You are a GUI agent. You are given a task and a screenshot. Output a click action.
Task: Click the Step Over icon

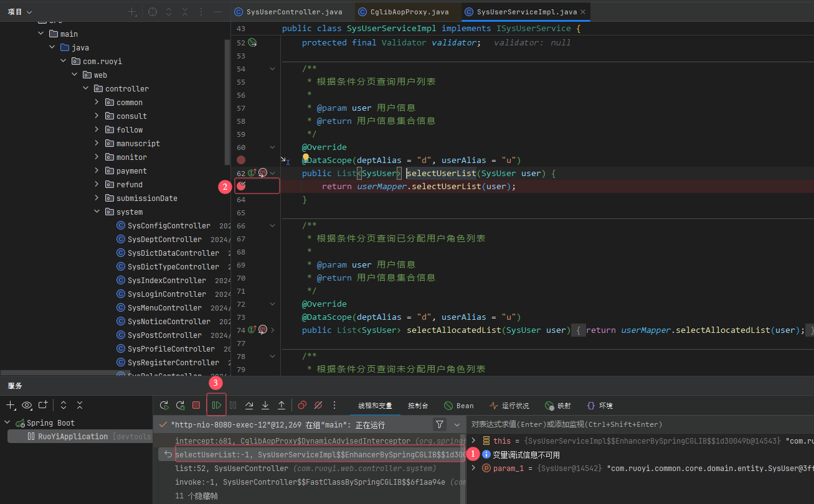(x=249, y=405)
